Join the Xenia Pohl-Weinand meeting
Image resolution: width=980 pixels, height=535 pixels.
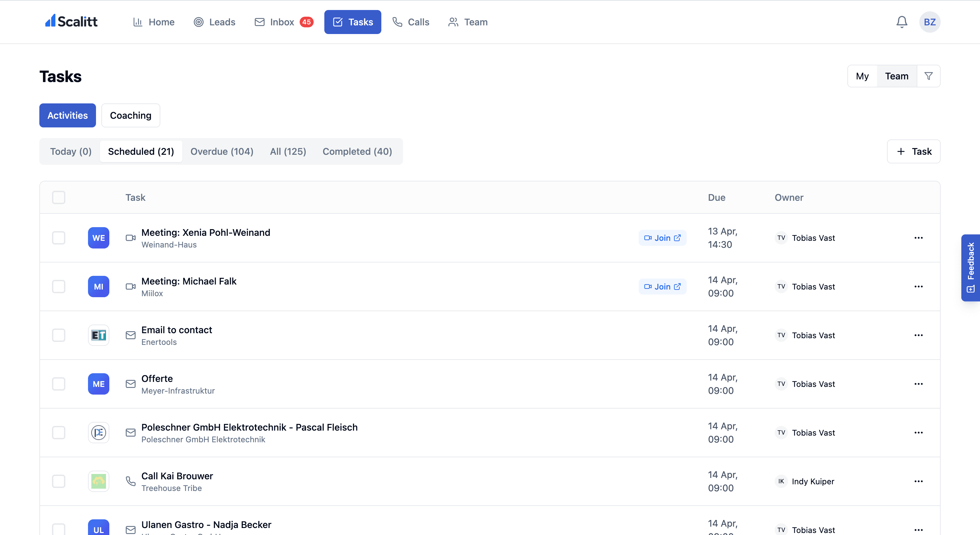tap(662, 237)
